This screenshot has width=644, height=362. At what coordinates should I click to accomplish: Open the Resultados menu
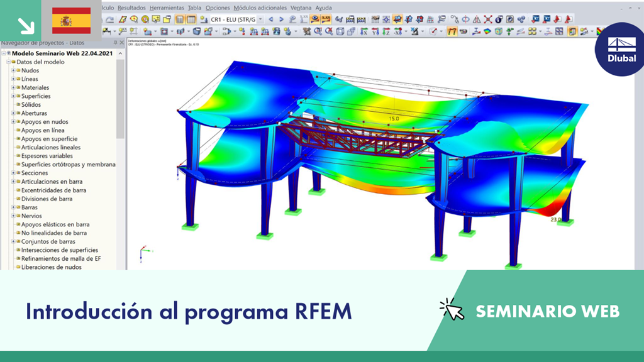coord(131,8)
